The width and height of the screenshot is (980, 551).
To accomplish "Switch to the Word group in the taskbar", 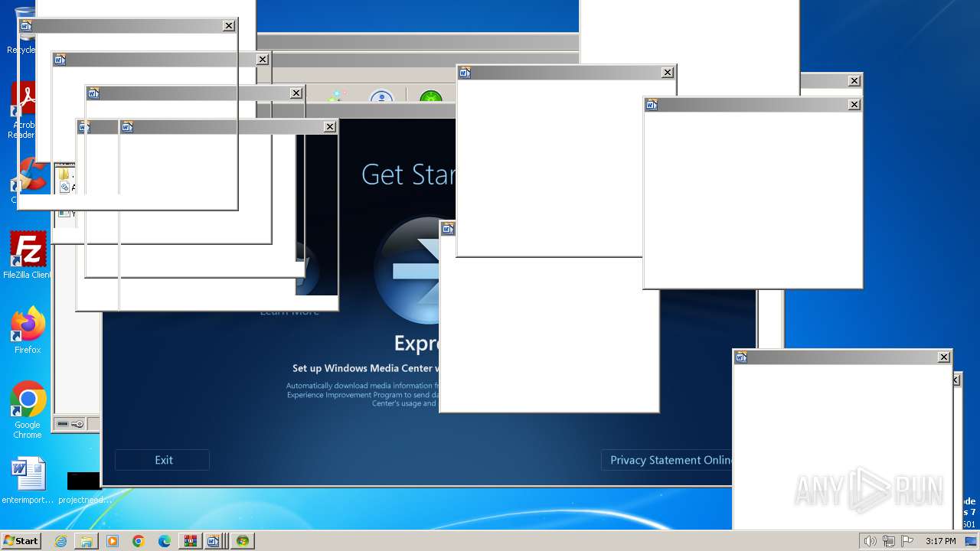I will coord(215,541).
